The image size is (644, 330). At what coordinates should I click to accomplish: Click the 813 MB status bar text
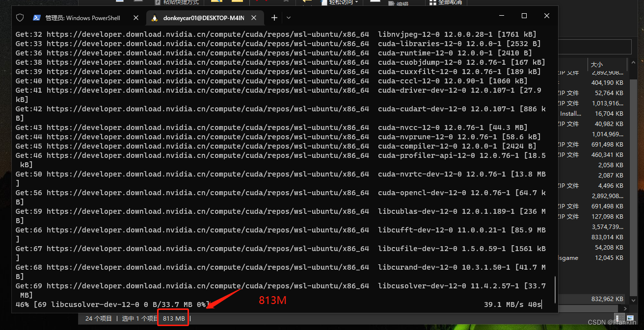[173, 318]
